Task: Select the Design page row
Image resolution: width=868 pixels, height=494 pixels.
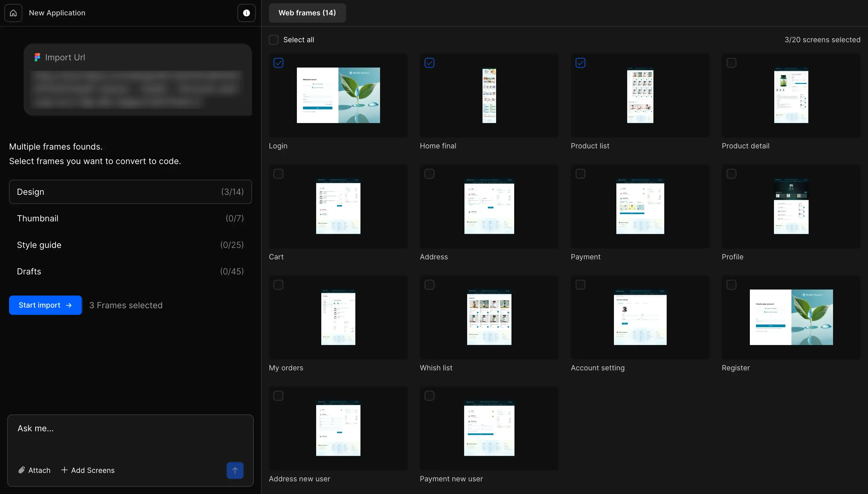Action: (x=131, y=192)
